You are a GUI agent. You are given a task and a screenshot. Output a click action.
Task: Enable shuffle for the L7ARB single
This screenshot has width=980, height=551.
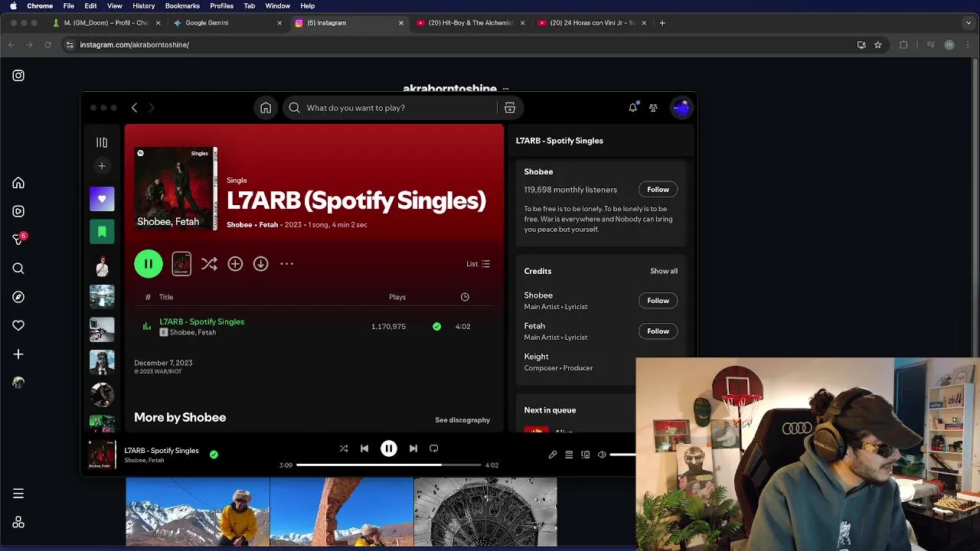coord(209,263)
